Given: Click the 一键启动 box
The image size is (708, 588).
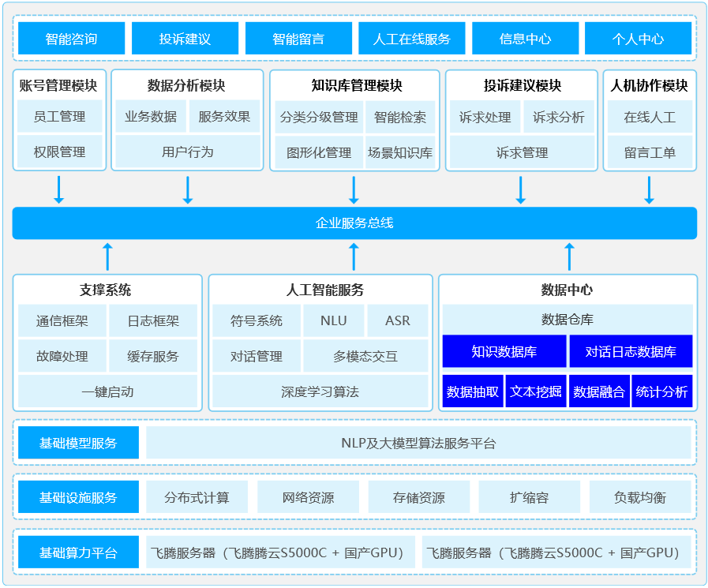Looking at the screenshot, I should pos(107,391).
